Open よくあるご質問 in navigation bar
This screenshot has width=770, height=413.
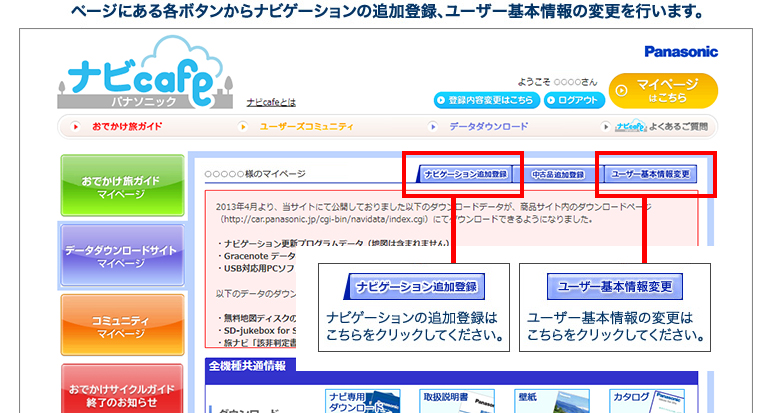coord(678,127)
